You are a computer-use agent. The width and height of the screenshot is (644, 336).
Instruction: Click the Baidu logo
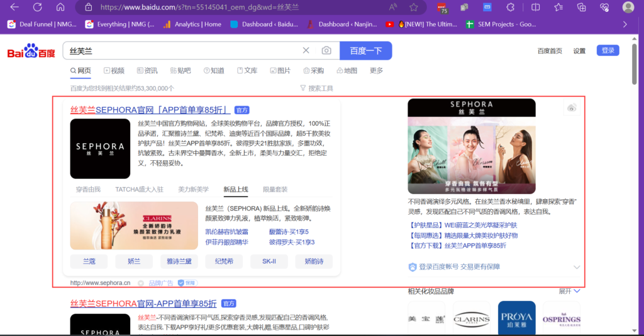(x=31, y=51)
